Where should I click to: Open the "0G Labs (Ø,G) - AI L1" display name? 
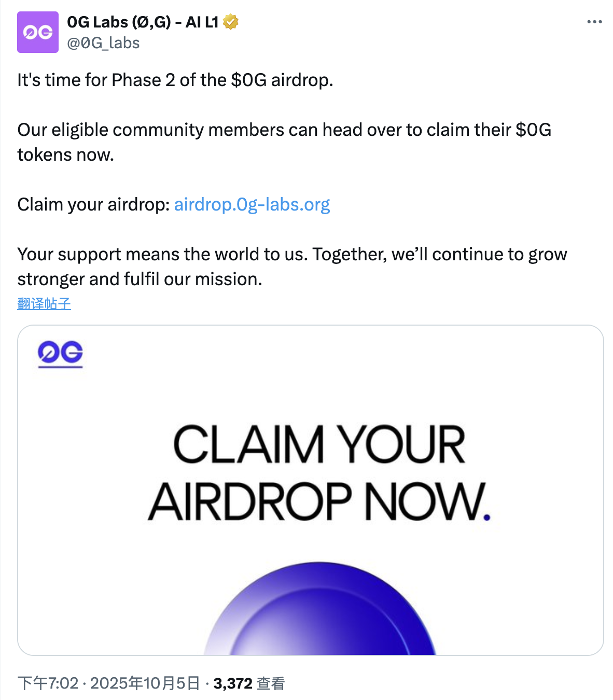click(143, 22)
